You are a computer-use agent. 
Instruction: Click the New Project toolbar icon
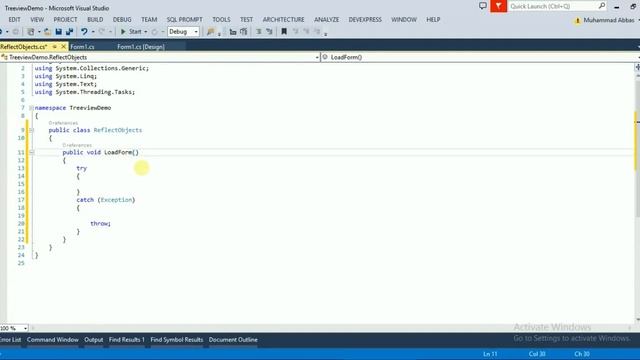(x=31, y=31)
